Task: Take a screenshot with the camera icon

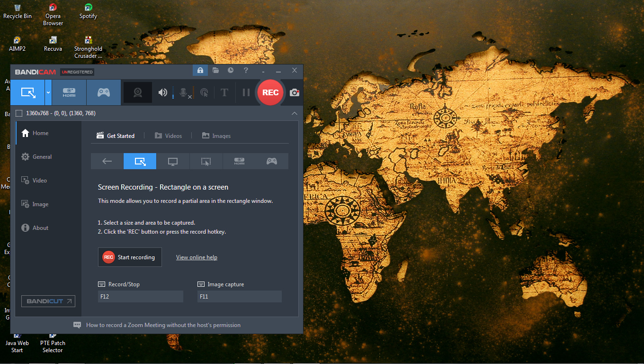Action: (x=295, y=92)
